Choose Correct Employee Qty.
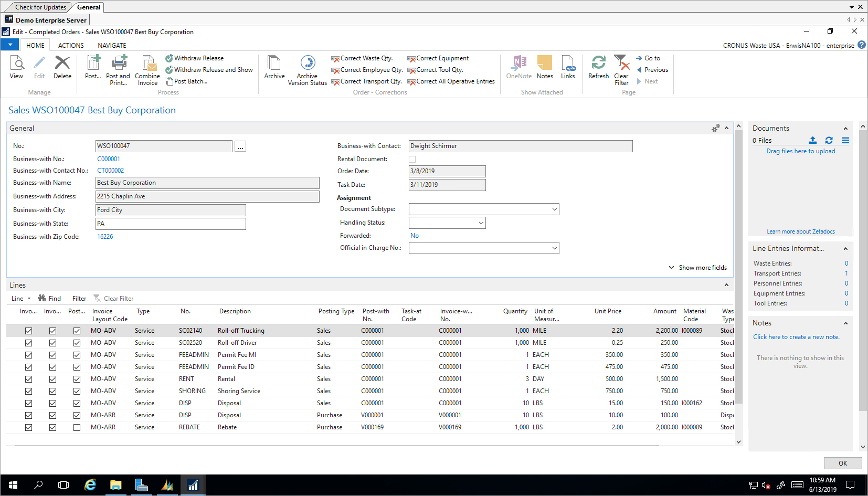Screen dimensions: 868x496 tap(367, 70)
